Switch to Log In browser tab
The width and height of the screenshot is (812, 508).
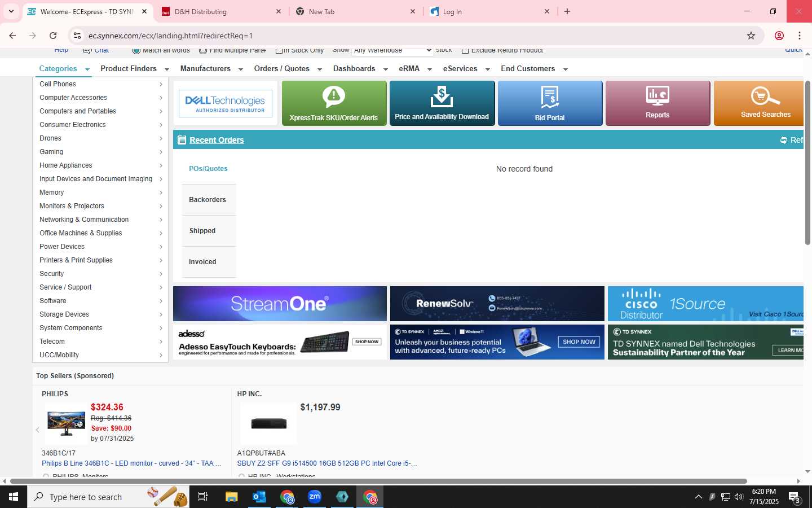(x=488, y=11)
